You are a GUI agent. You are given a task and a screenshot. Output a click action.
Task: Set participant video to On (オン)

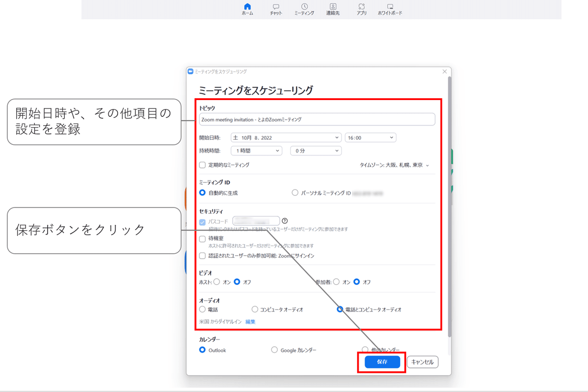point(336,282)
